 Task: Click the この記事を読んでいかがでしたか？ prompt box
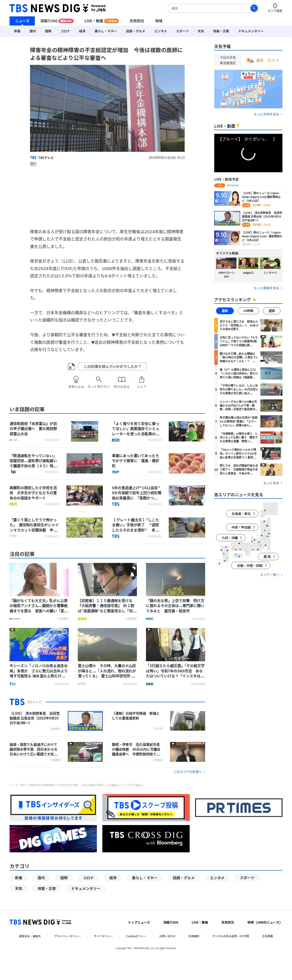click(112, 366)
